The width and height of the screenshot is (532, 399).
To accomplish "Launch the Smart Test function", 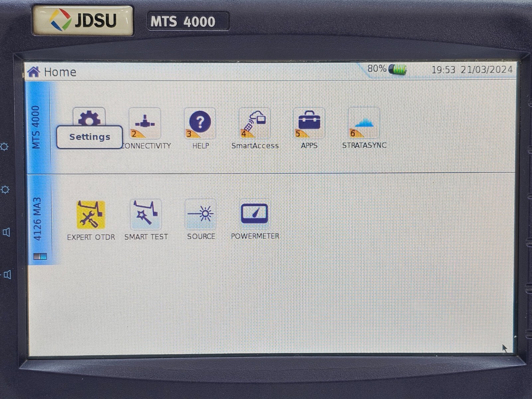I will [x=146, y=214].
